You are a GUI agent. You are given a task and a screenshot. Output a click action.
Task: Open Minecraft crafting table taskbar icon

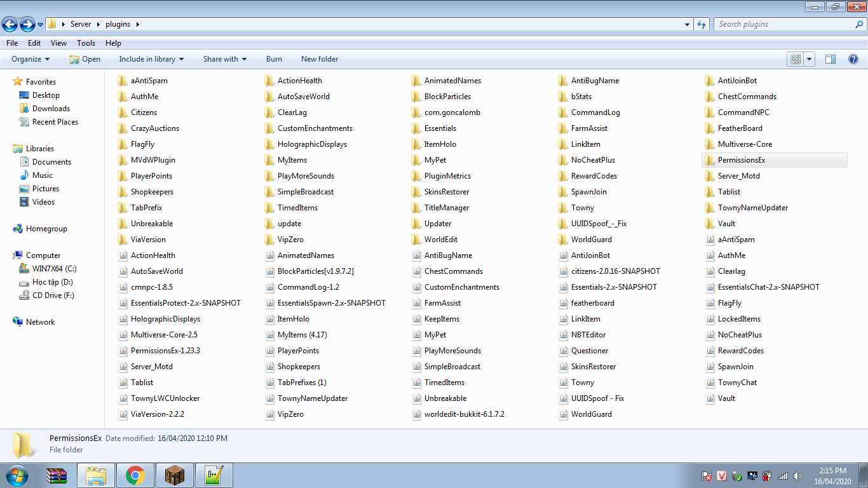pos(174,475)
